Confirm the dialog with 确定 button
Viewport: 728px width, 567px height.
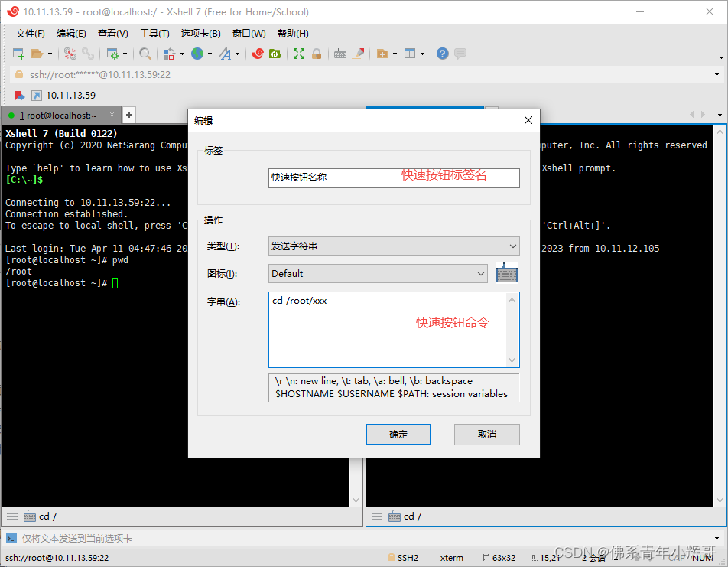(398, 435)
